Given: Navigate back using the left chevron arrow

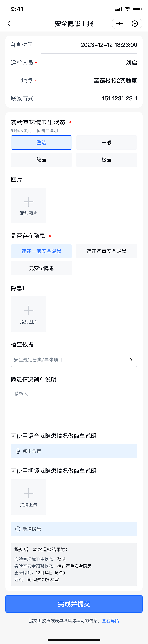Looking at the screenshot, I should [9, 24].
